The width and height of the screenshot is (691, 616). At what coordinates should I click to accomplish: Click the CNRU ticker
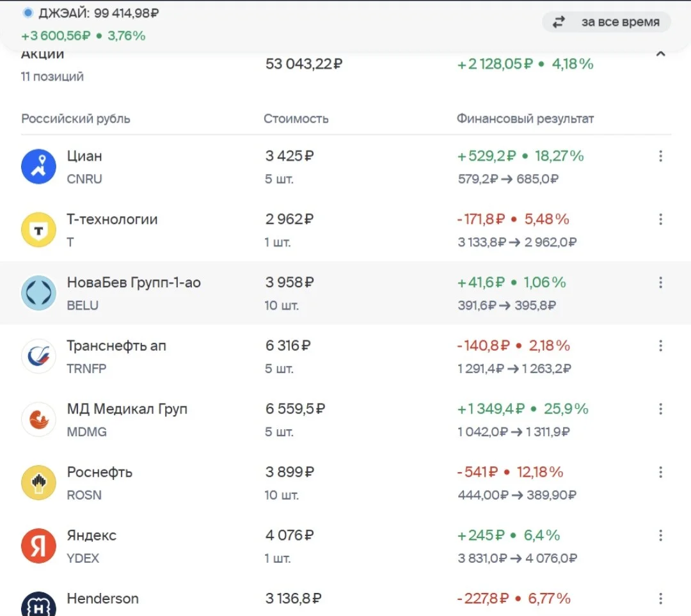click(84, 179)
